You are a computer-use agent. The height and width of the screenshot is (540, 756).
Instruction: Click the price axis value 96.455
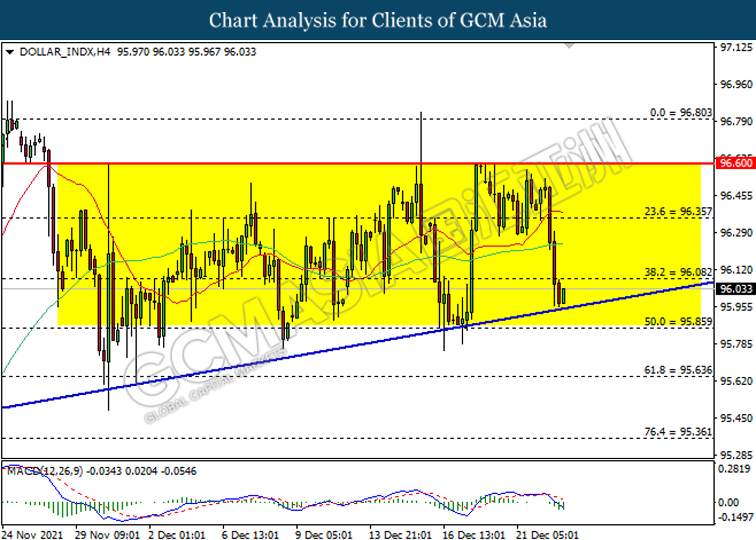coord(736,196)
